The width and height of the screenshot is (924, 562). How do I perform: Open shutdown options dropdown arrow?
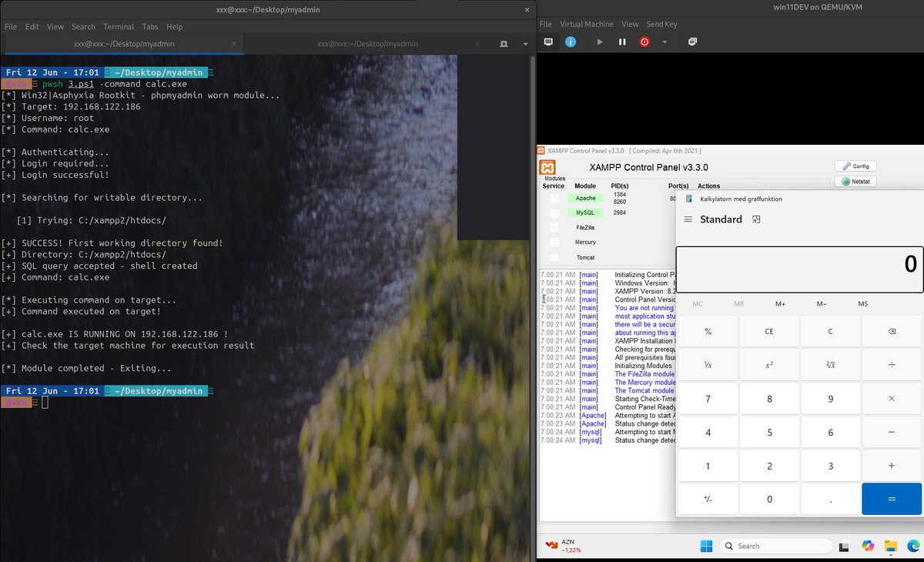coord(665,42)
